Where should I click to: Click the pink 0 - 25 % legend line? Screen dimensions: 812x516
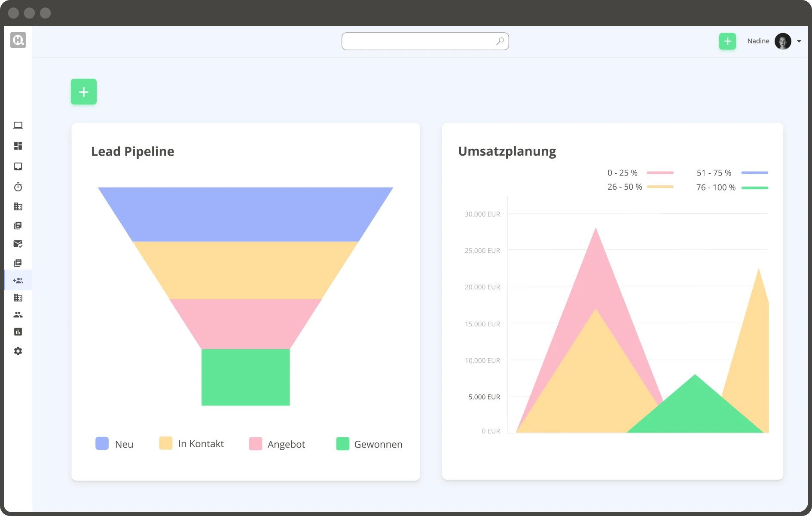(x=660, y=173)
